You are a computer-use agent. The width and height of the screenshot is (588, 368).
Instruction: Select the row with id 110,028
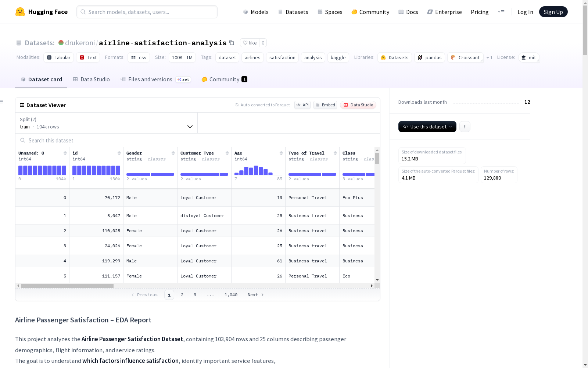pos(195,231)
